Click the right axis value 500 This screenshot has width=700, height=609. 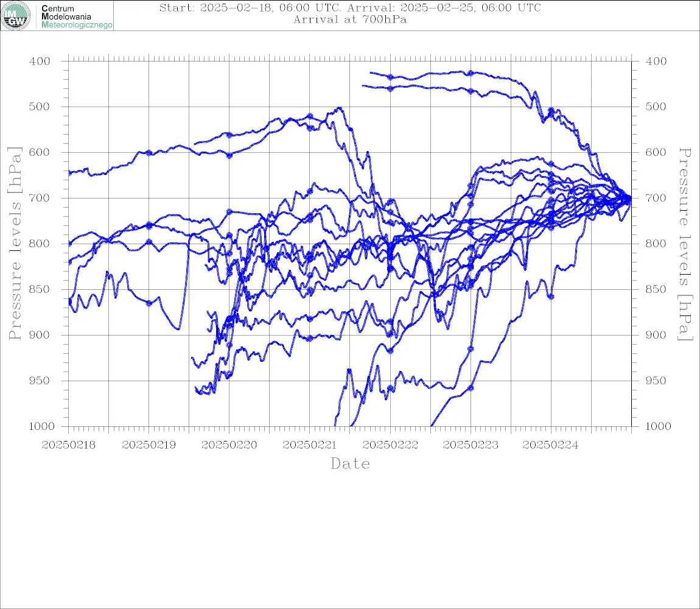(x=656, y=107)
